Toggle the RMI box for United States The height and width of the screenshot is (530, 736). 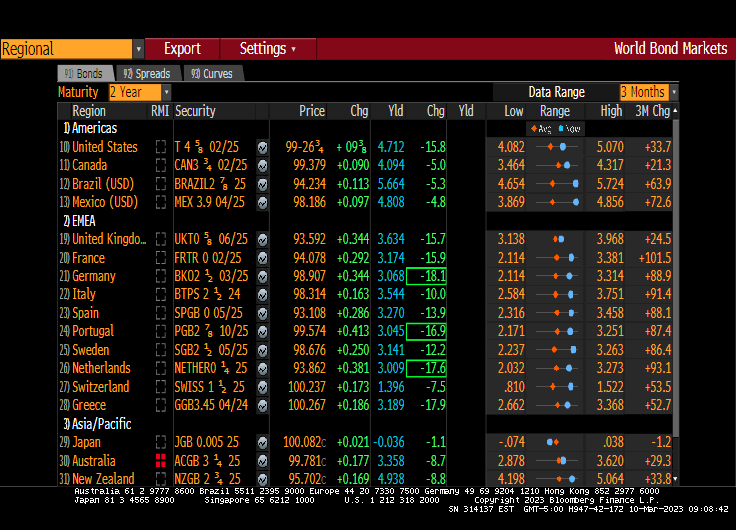click(160, 147)
